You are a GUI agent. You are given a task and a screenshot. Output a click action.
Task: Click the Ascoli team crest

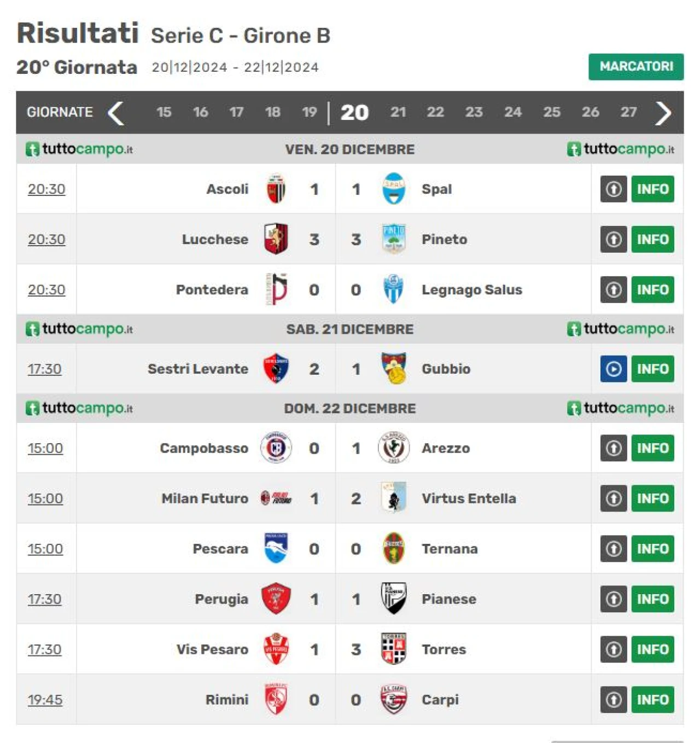tap(276, 189)
